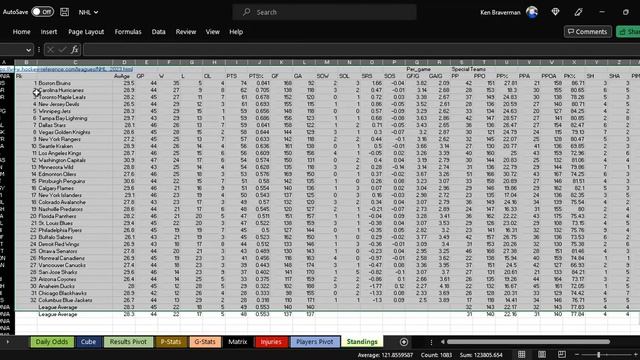Viewport: 640px width, 360px height.
Task: Select the Injuries sheet tab
Action: coord(271,342)
